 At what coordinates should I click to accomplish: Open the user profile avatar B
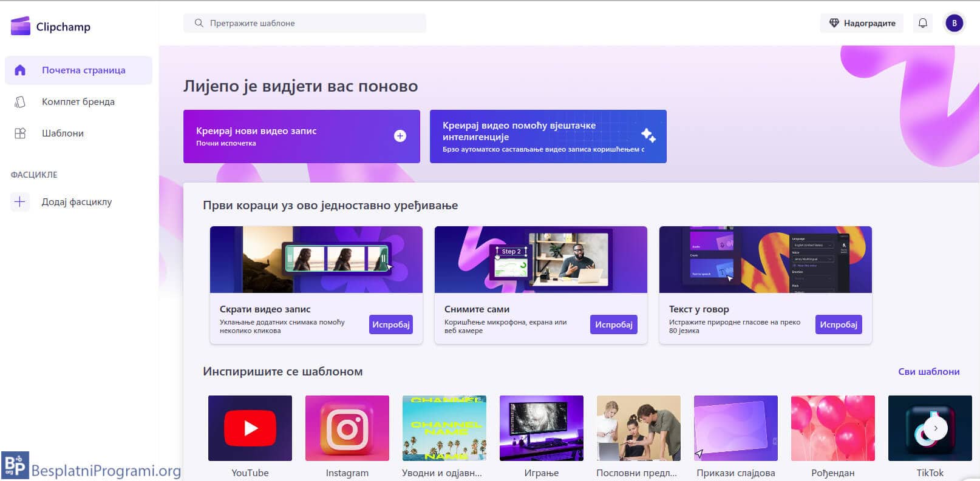pyautogui.click(x=954, y=23)
